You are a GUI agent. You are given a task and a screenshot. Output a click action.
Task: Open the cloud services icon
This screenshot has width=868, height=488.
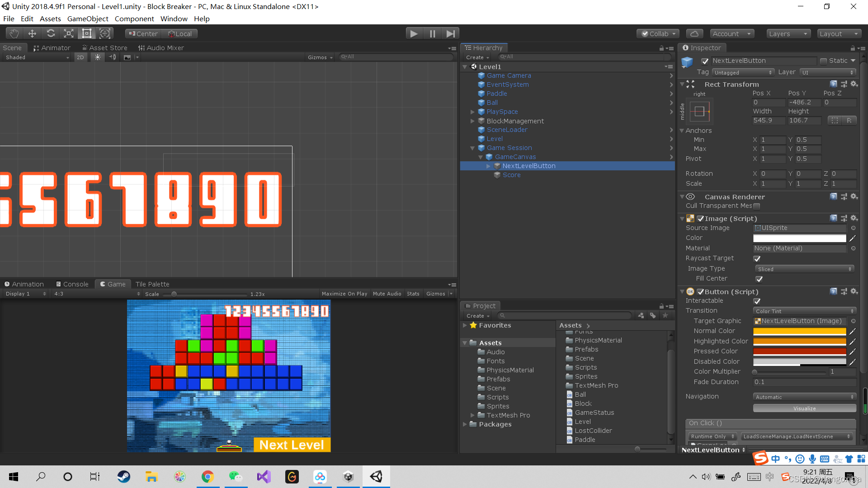[x=694, y=33]
